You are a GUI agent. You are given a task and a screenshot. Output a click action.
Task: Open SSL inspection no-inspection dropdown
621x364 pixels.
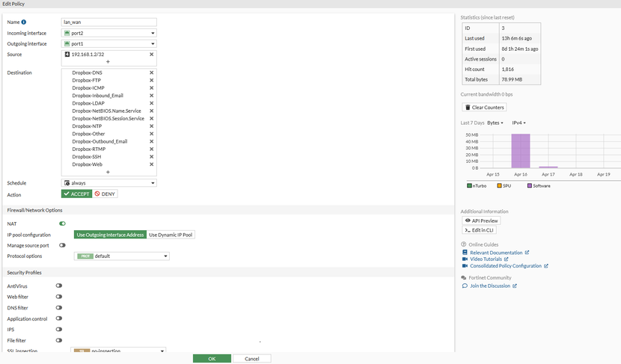pos(118,350)
